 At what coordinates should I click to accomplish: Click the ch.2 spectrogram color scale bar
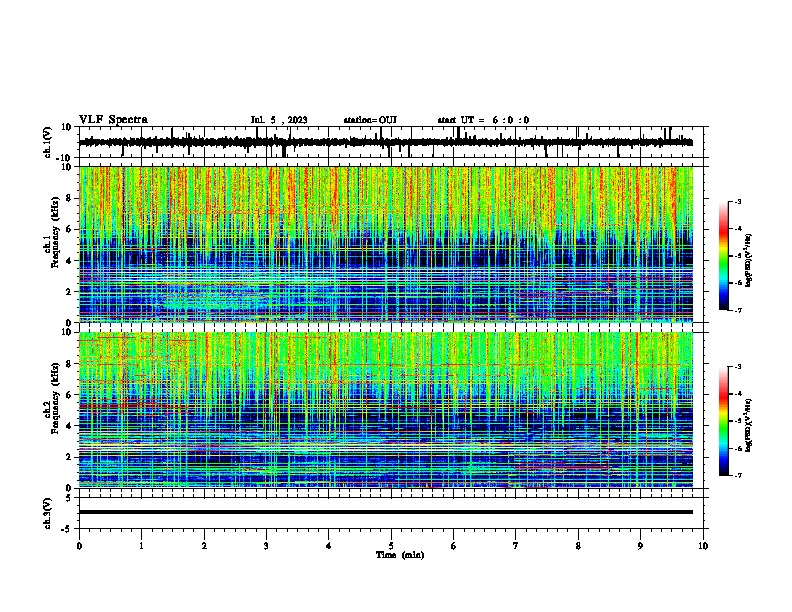pyautogui.click(x=724, y=421)
